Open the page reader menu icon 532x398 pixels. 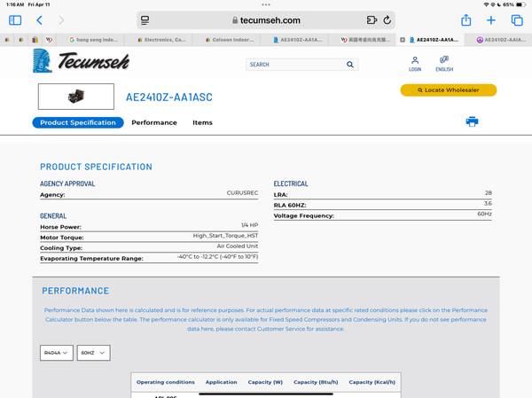tap(145, 20)
